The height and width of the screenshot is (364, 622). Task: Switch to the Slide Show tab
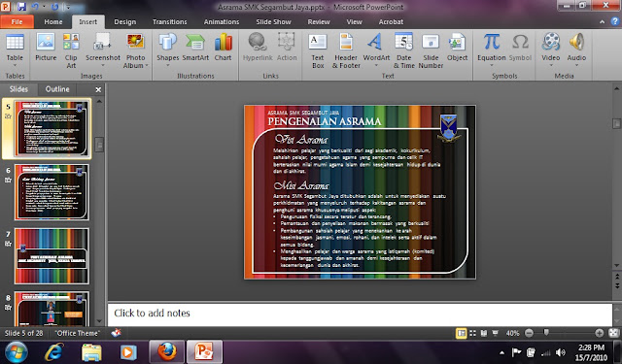[273, 21]
